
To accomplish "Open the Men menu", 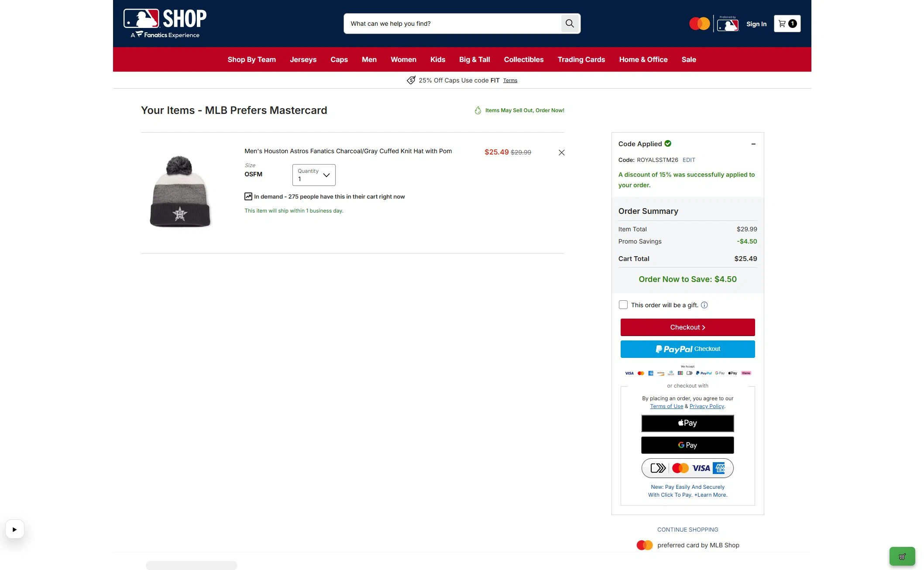I will pos(369,59).
